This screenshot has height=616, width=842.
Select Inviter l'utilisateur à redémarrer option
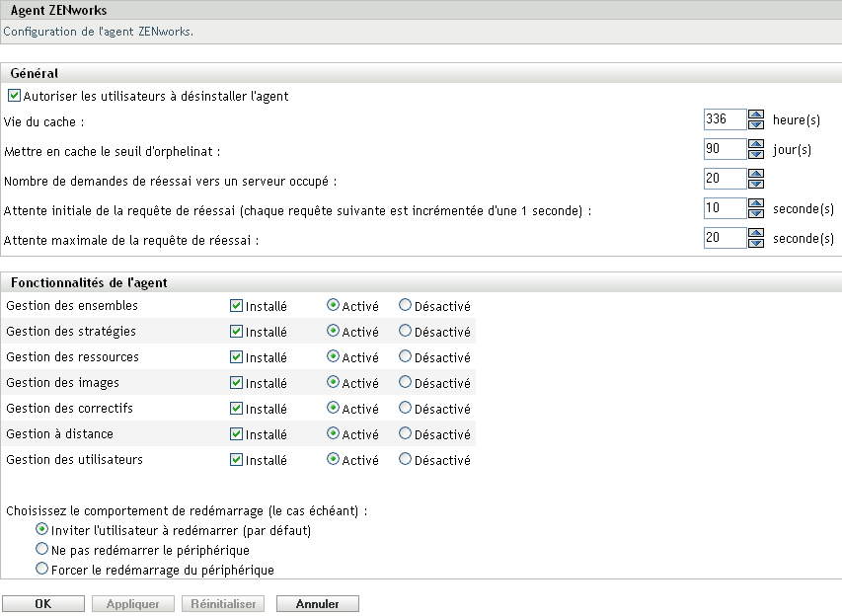point(40,530)
